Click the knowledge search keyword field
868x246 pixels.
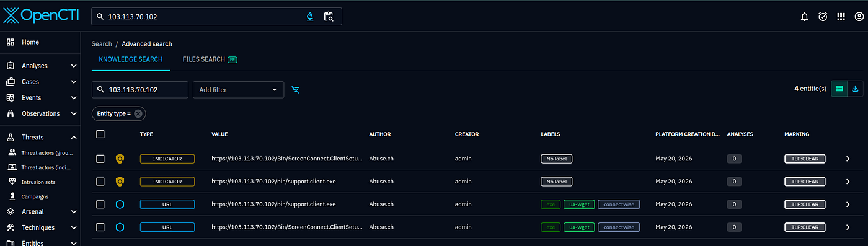click(140, 90)
